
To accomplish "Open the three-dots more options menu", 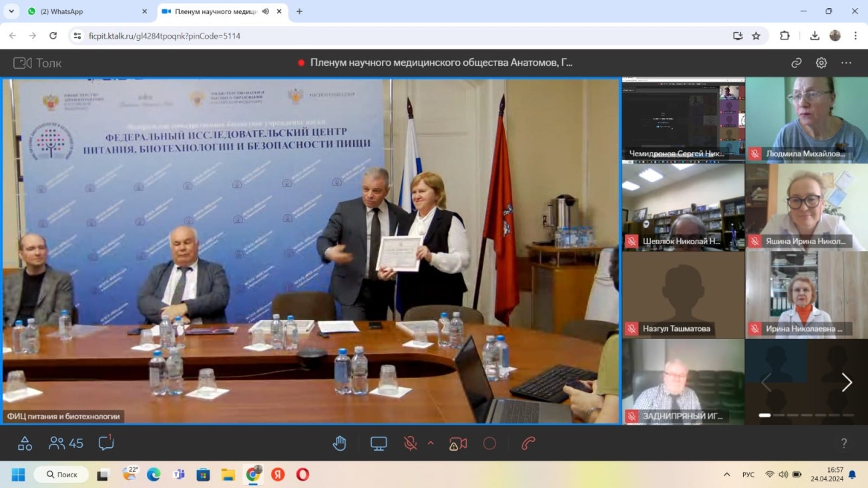I will (846, 63).
